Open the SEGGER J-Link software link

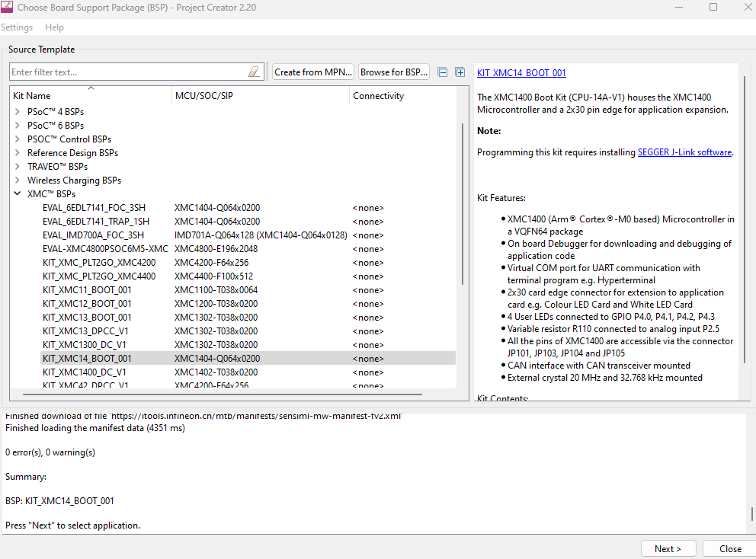(x=684, y=152)
